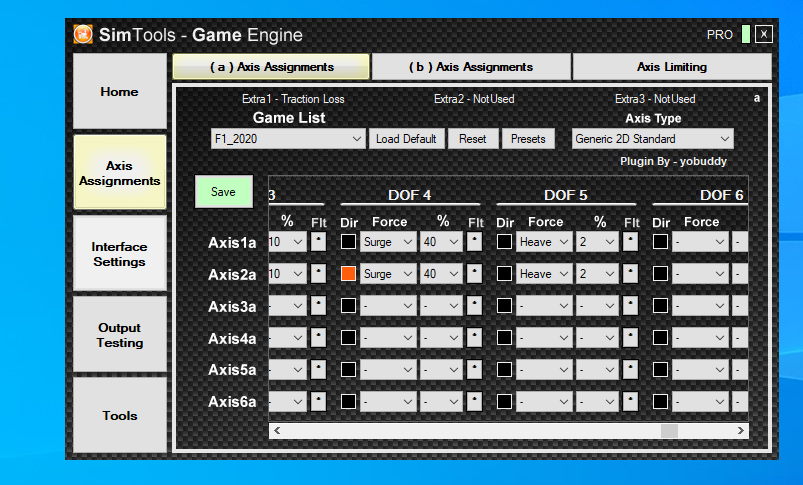Open Axis1a DOF 5 Heave force dropdown
Screen dimensions: 803x485
point(544,242)
